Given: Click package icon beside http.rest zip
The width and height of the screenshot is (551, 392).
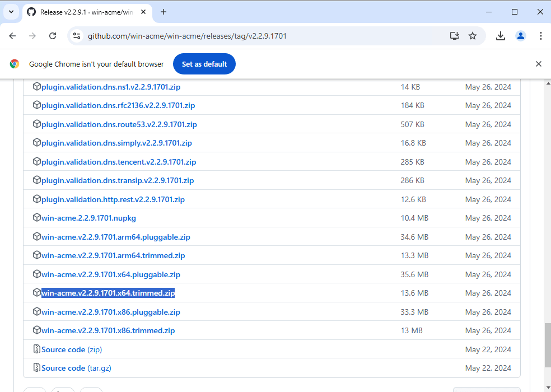Looking at the screenshot, I should (36, 199).
